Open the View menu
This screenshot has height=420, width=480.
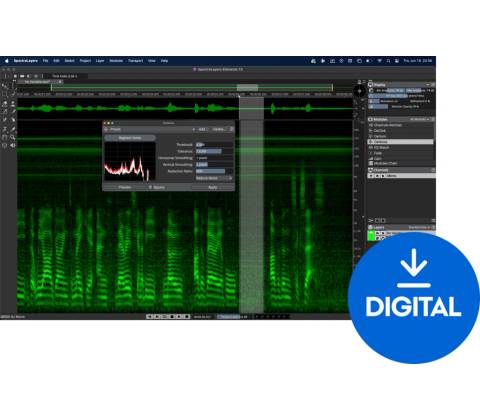pos(152,61)
